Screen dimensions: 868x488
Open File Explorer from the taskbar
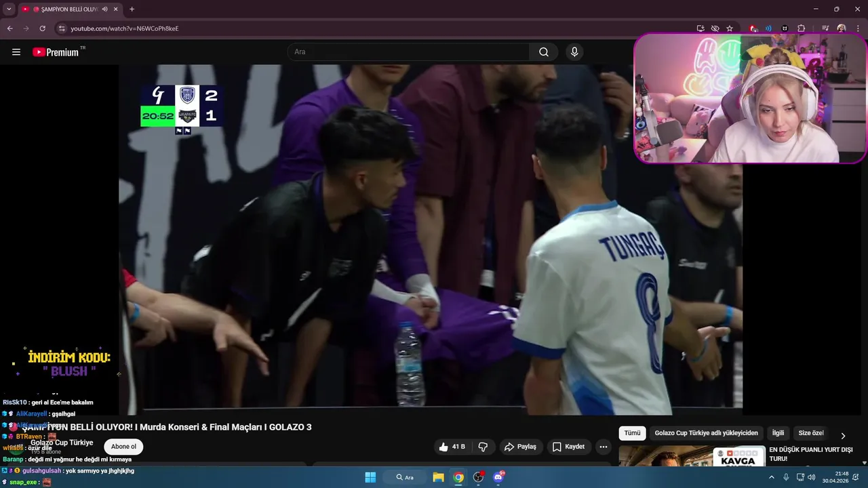pos(438,477)
